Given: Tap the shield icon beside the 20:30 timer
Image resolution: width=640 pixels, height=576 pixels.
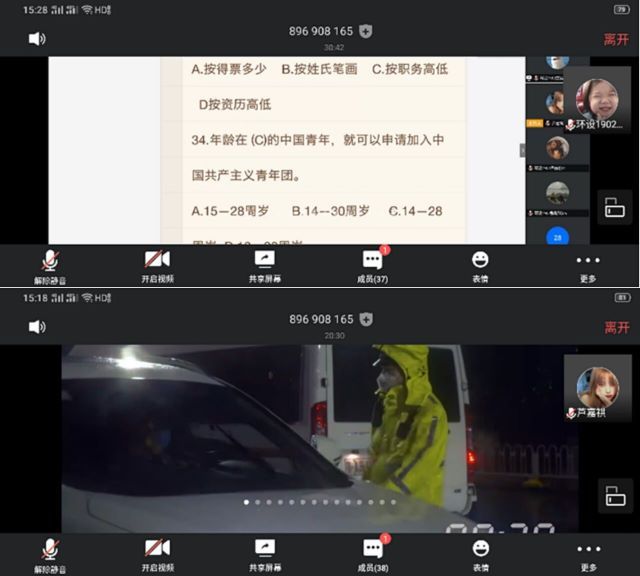Looking at the screenshot, I should 366,319.
